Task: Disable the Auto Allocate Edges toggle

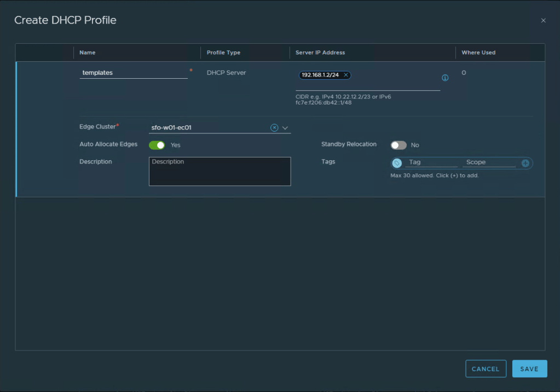Action: tap(157, 145)
